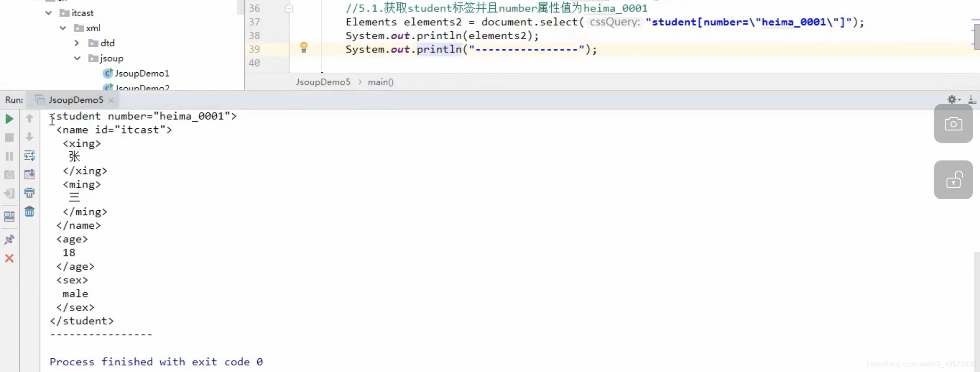Click the Up the Stack Trace arrow

point(30,118)
